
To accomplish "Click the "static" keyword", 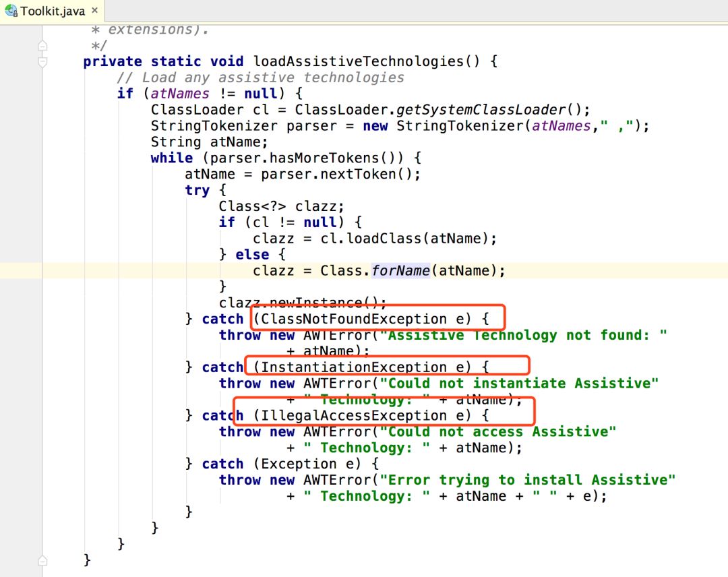I will (x=176, y=61).
